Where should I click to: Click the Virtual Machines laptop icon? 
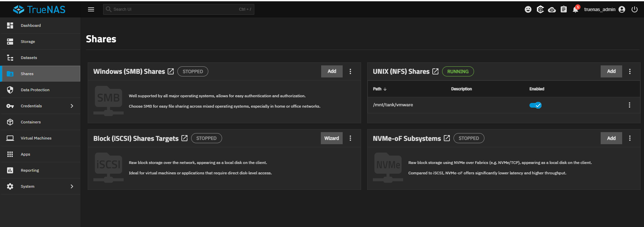10,138
